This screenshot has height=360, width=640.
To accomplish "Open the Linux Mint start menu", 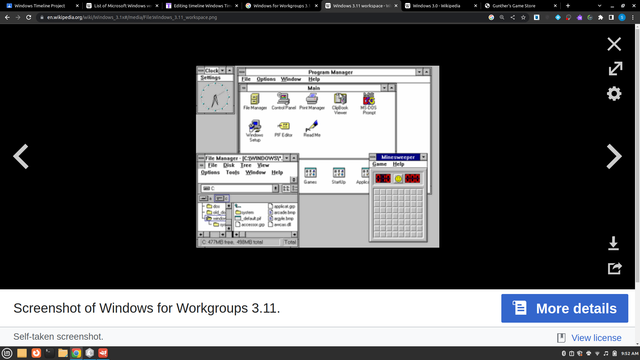I will 7,353.
